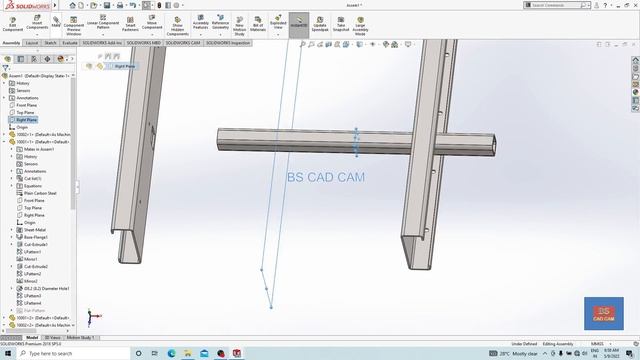Switch to the Sketch ribbon tab
This screenshot has width=640, height=360.
pos(50,43)
